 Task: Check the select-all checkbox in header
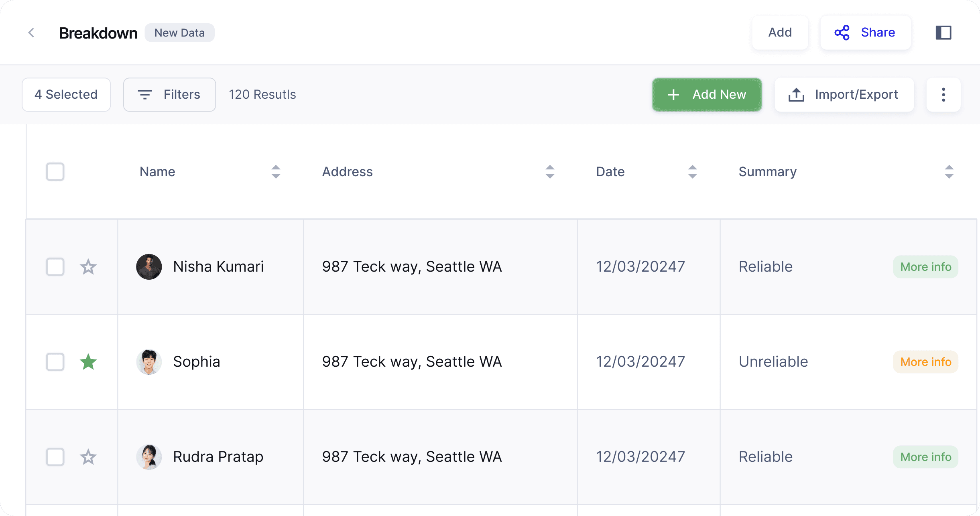coord(55,172)
